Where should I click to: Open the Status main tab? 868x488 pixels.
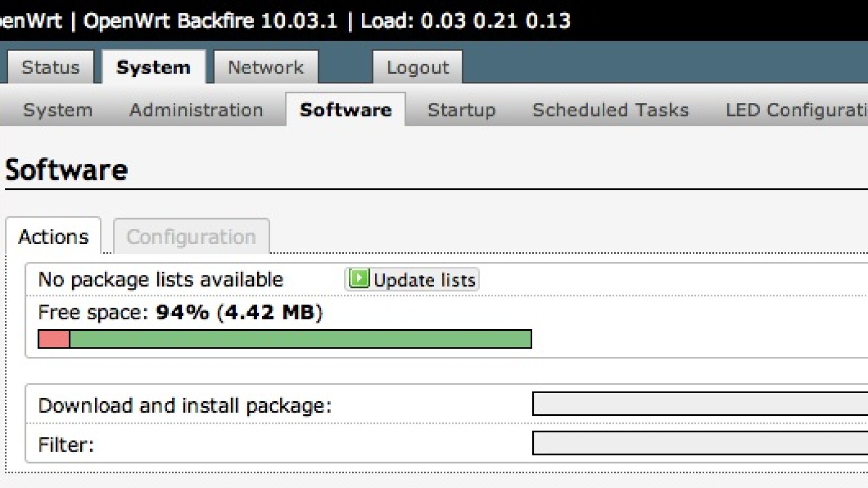pos(50,67)
